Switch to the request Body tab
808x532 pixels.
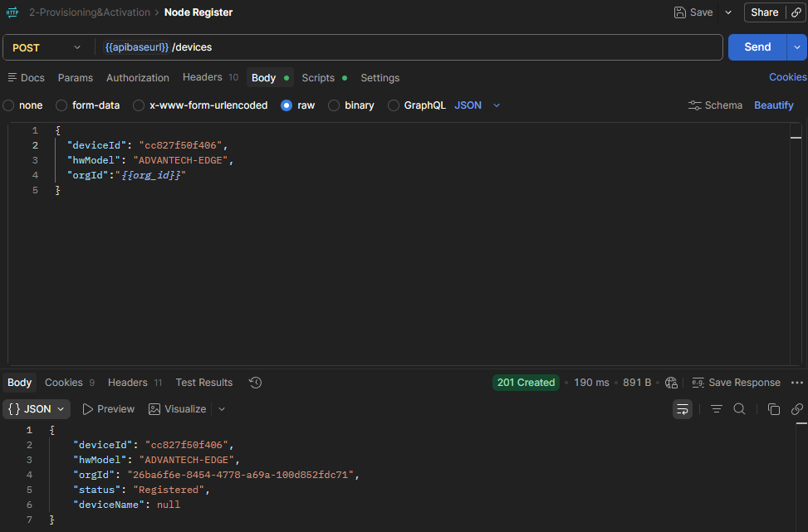pyautogui.click(x=270, y=78)
